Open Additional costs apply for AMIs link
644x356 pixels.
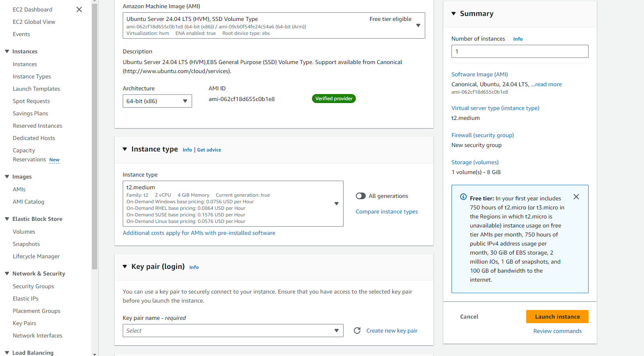[x=199, y=233]
